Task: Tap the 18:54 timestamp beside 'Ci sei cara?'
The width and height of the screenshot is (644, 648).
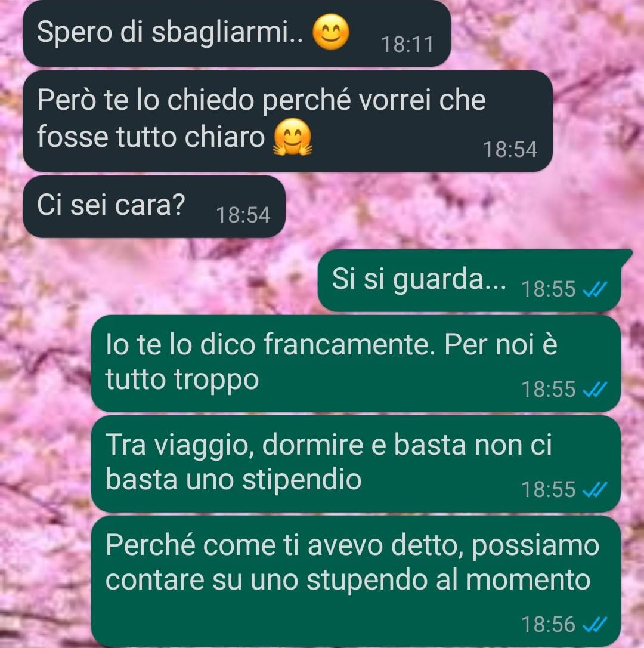Action: [243, 215]
